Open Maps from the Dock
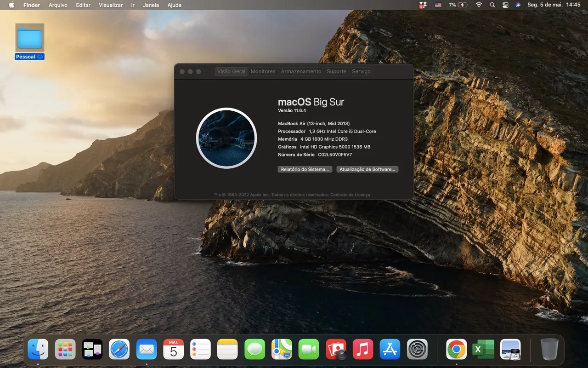This screenshot has height=368, width=588. pos(282,349)
